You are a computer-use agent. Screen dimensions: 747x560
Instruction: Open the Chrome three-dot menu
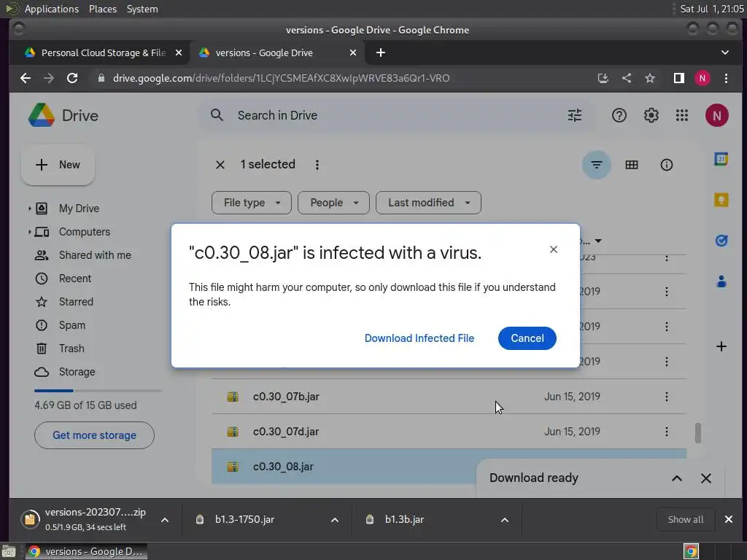(726, 78)
